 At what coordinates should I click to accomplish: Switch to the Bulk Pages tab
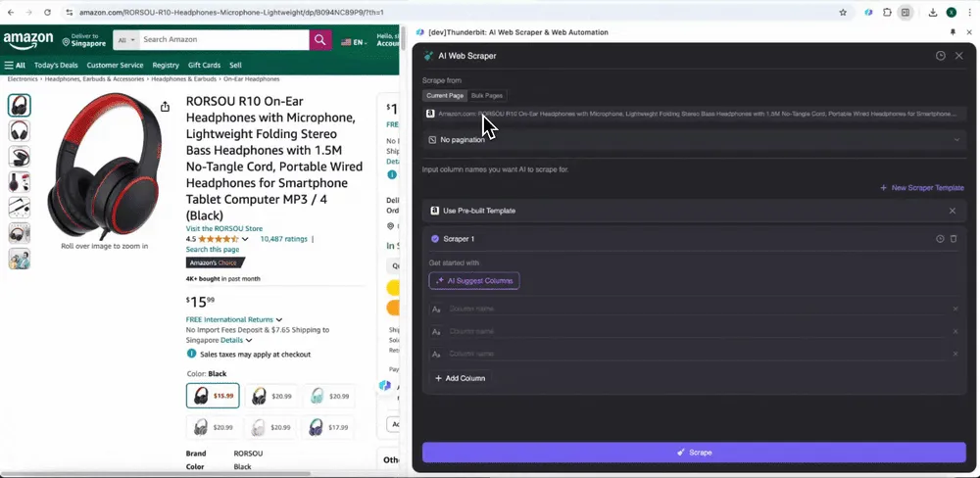click(486, 96)
